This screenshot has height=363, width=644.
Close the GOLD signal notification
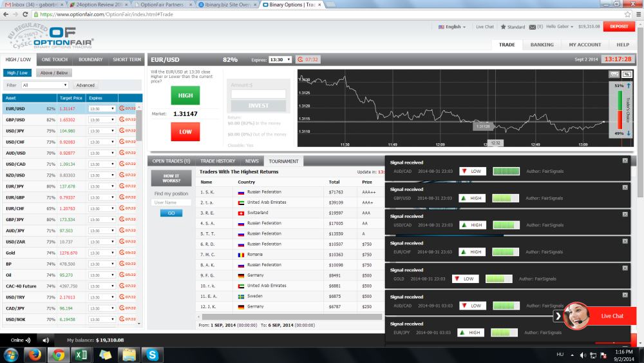(x=625, y=268)
